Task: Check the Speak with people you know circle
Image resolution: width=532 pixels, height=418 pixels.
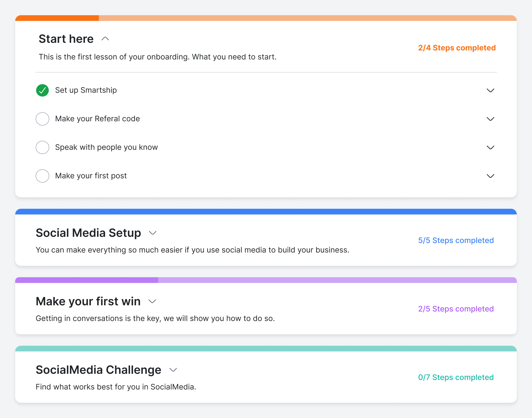Action: 42,147
